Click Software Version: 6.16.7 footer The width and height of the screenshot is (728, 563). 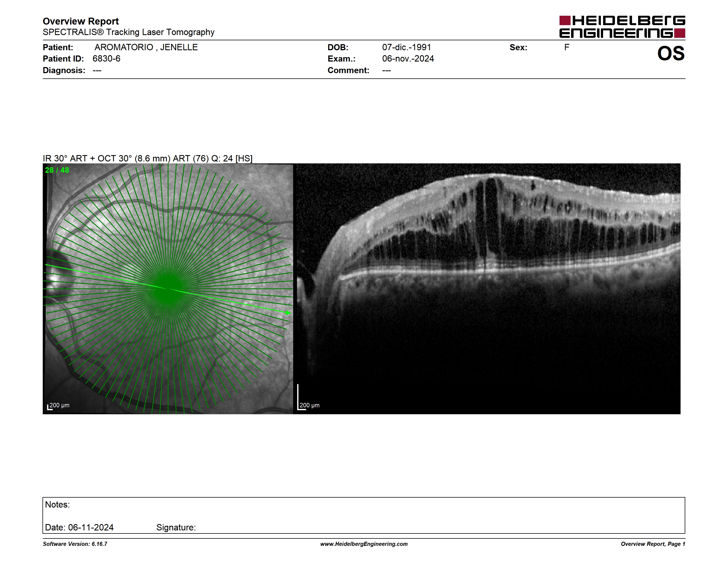coord(75,544)
